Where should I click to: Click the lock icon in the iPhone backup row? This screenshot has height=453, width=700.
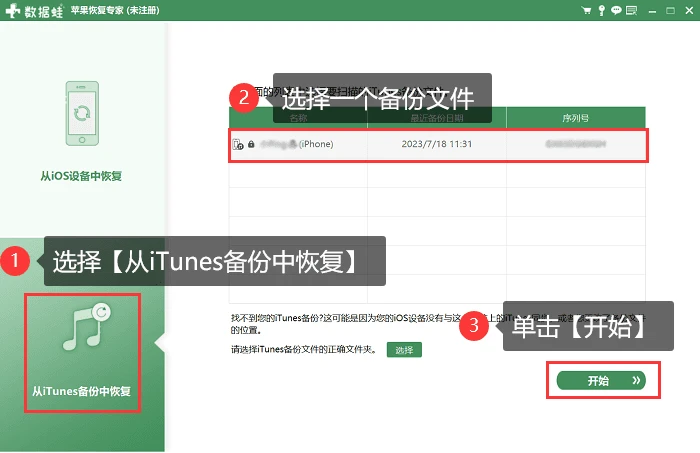tap(251, 144)
